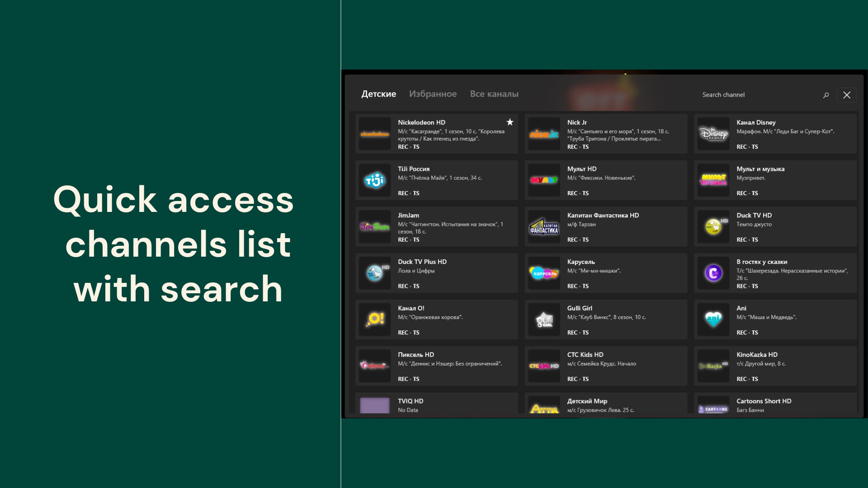Click the Канал О! logo icon
The height and width of the screenshot is (488, 868).
[374, 320]
